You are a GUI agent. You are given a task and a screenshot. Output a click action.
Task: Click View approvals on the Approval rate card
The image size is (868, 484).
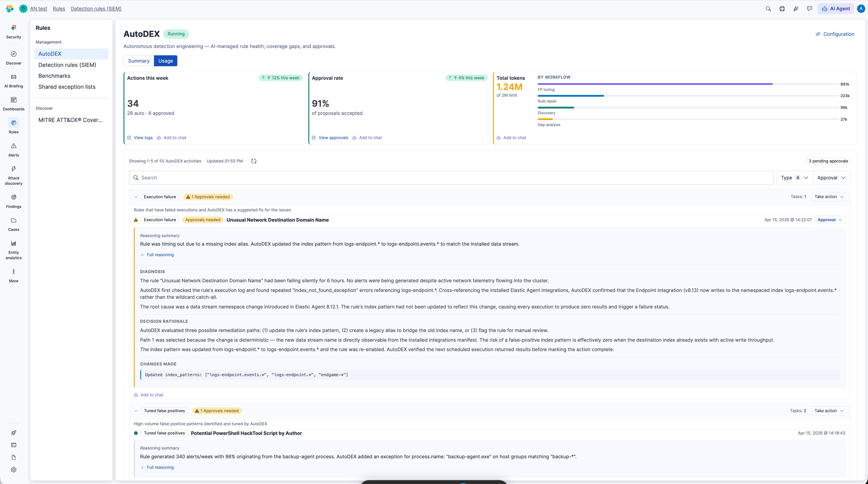click(330, 138)
